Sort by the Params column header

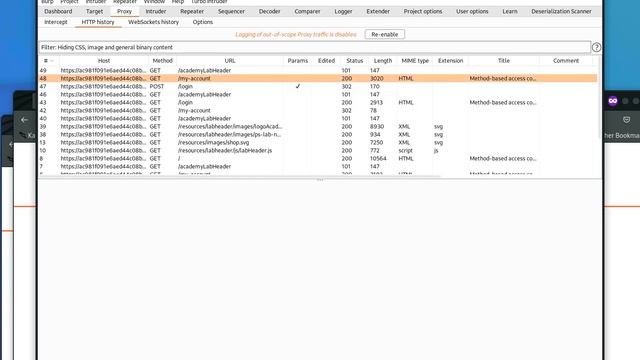[x=298, y=61]
